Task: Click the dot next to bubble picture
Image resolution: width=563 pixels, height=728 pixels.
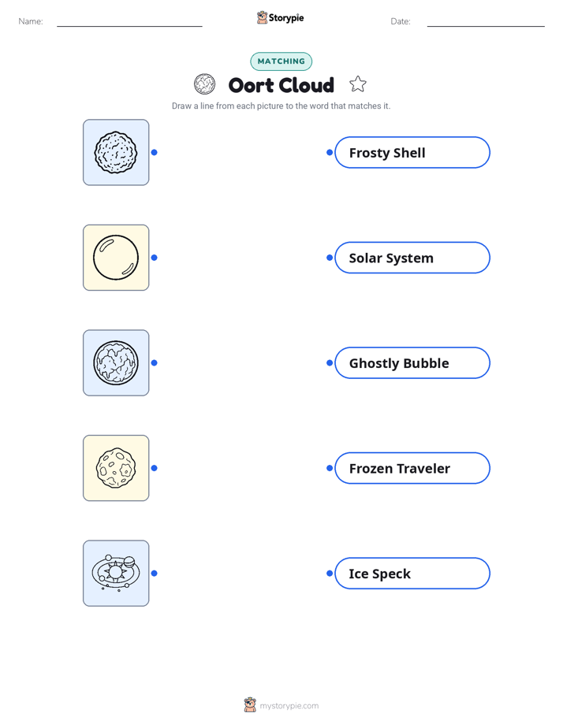Action: (x=155, y=258)
